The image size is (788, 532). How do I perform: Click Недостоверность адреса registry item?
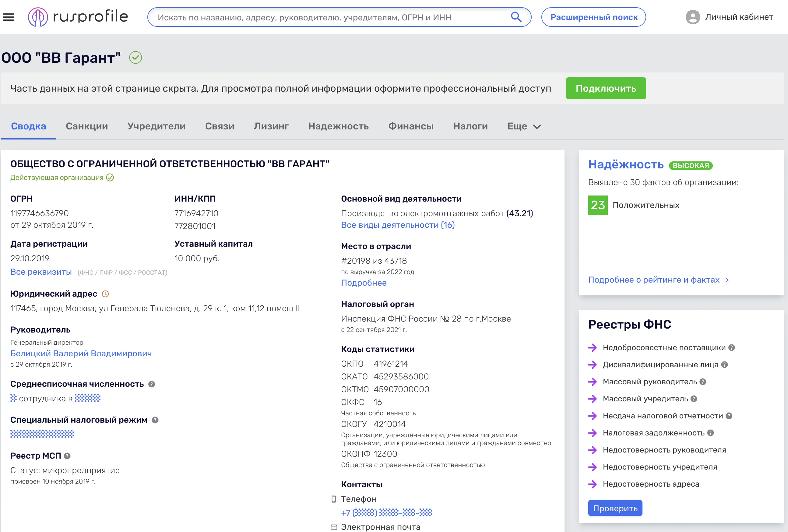(x=651, y=484)
